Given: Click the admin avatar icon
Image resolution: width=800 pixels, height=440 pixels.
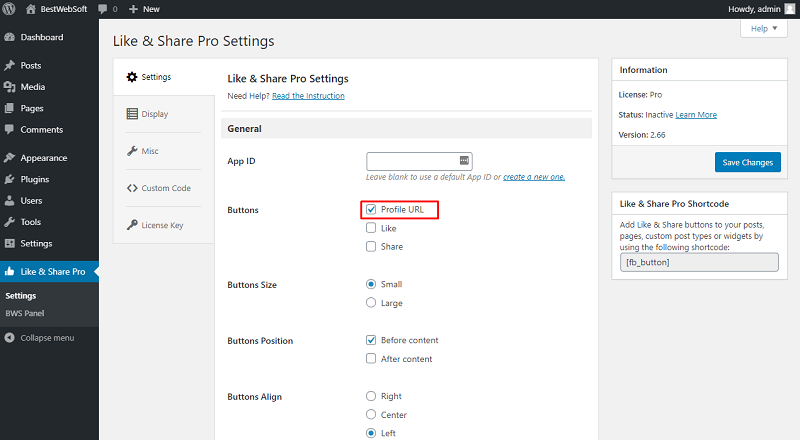Looking at the screenshot, I should click(789, 9).
